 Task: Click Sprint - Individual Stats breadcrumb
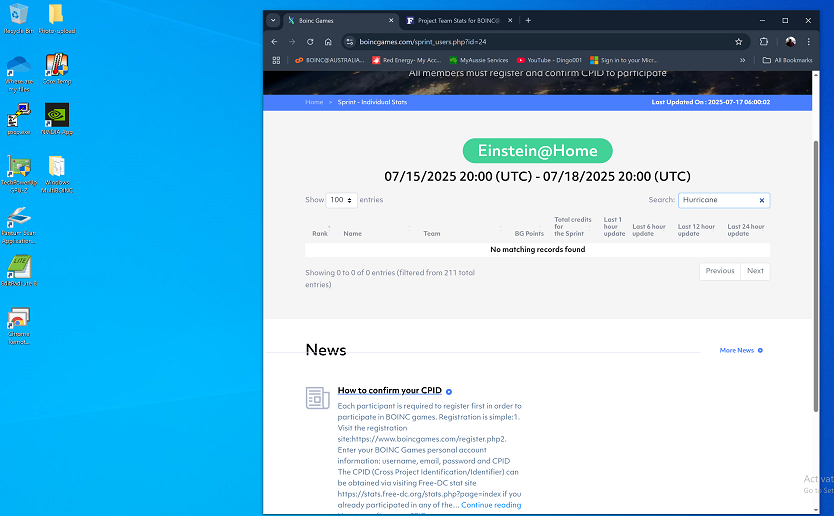(x=372, y=102)
